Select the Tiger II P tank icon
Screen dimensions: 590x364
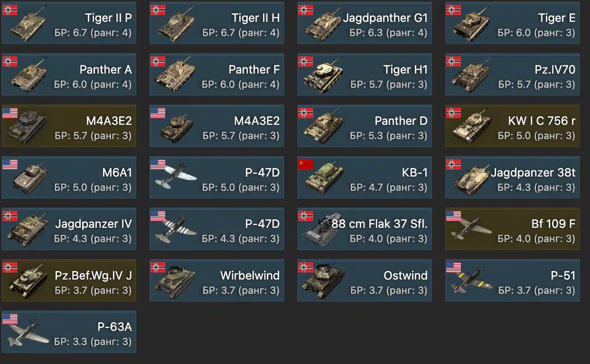28,25
